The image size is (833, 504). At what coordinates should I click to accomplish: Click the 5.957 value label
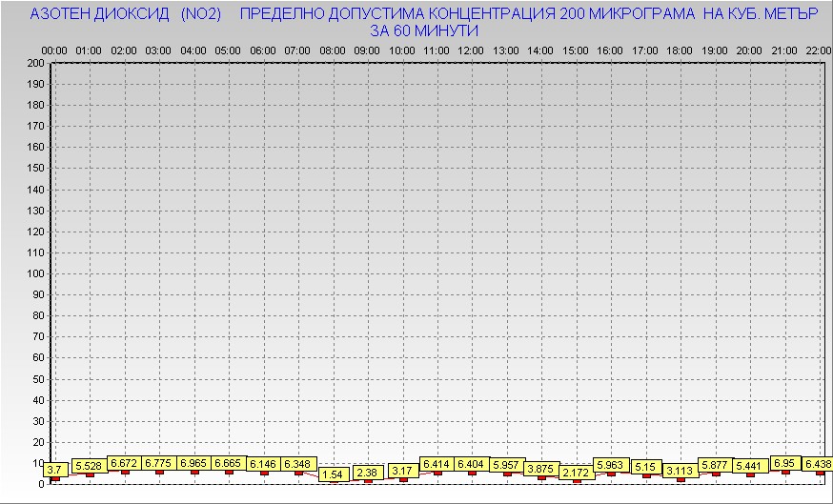506,465
